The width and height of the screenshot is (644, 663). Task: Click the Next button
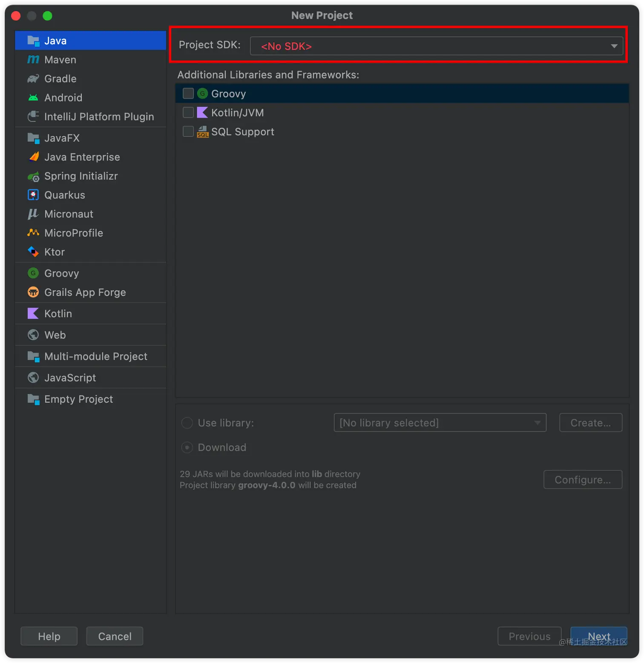(x=599, y=637)
